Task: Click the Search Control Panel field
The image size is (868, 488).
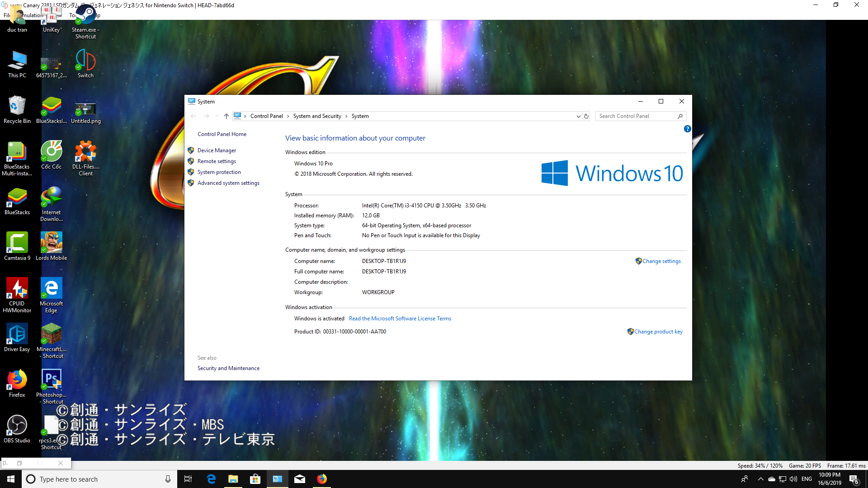Action: tap(641, 116)
